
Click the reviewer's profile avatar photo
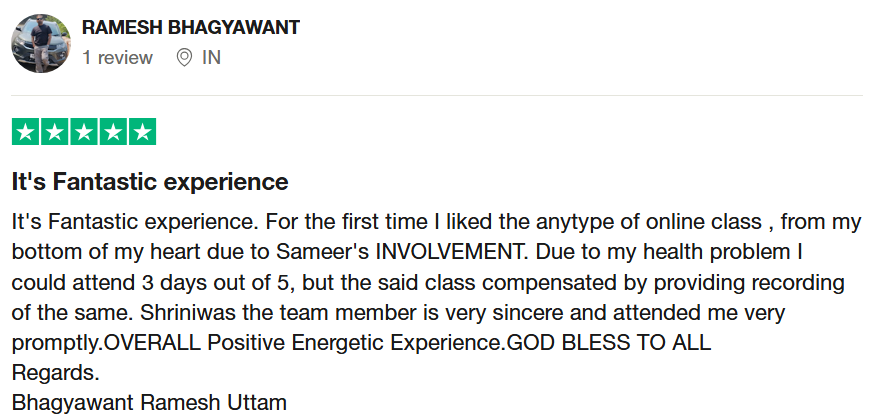(x=40, y=43)
